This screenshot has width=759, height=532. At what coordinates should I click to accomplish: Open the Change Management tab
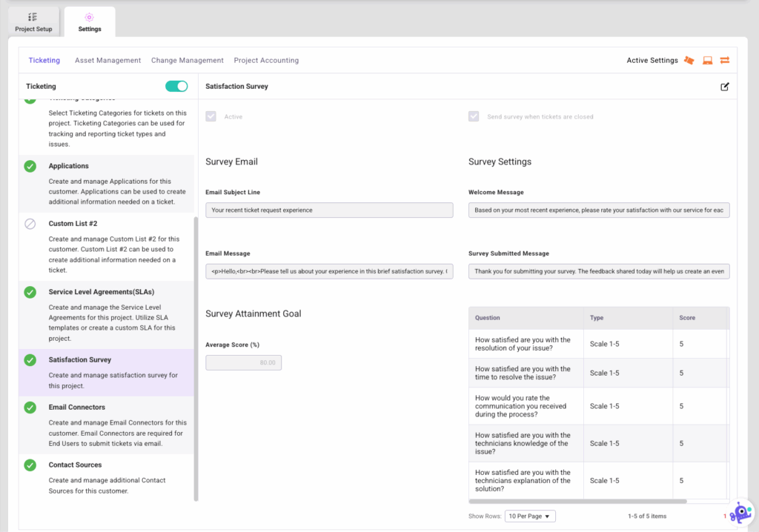point(187,60)
